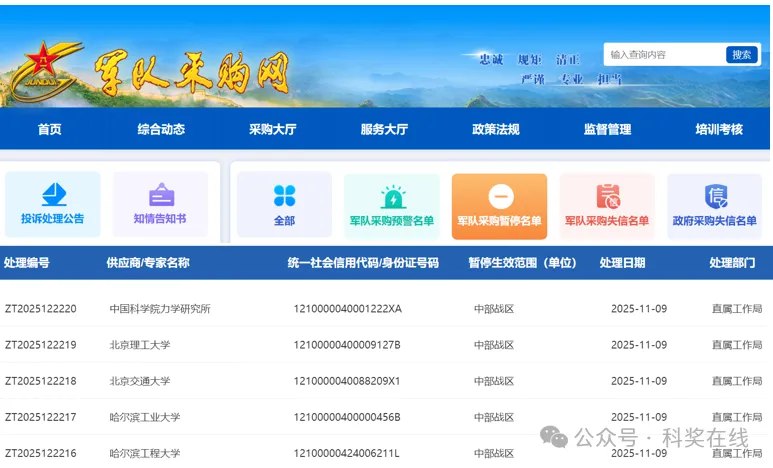Go to 首页 in the navigation bar
Screen dimensions: 773x468
click(50, 129)
